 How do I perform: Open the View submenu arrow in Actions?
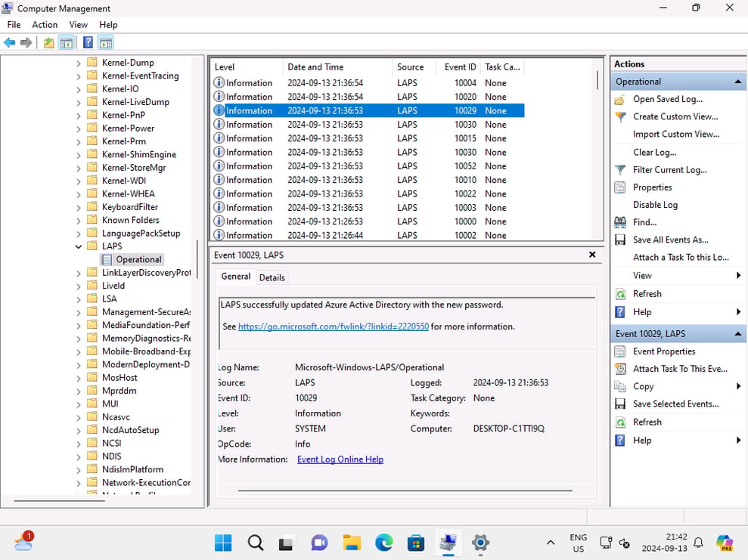[x=738, y=276]
